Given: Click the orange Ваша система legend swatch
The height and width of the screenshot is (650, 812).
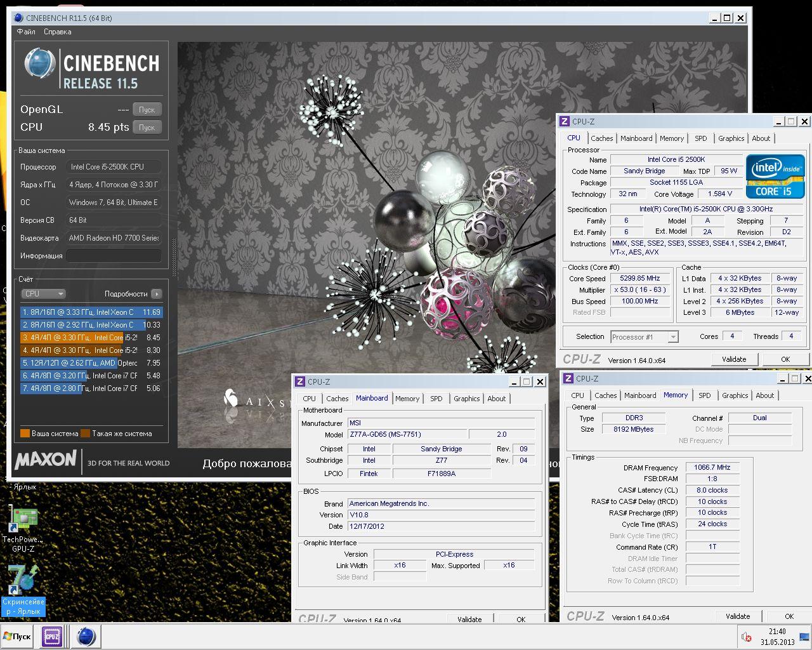Looking at the screenshot, I should (25, 434).
